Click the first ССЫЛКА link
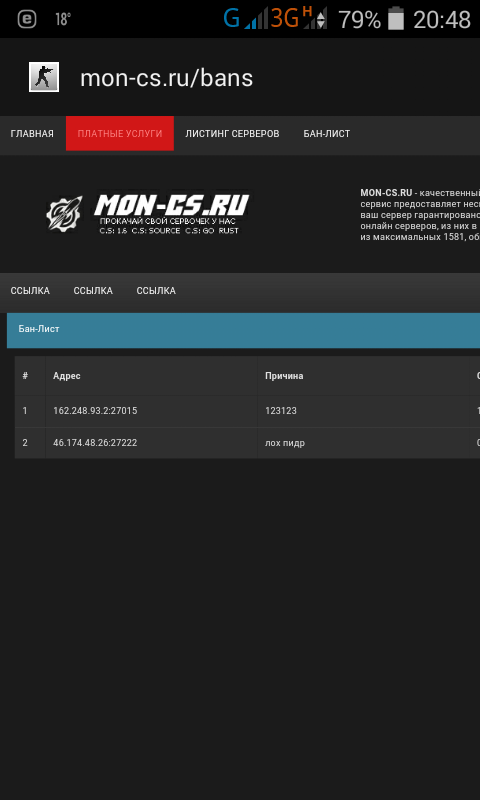The width and height of the screenshot is (480, 800). point(30,291)
